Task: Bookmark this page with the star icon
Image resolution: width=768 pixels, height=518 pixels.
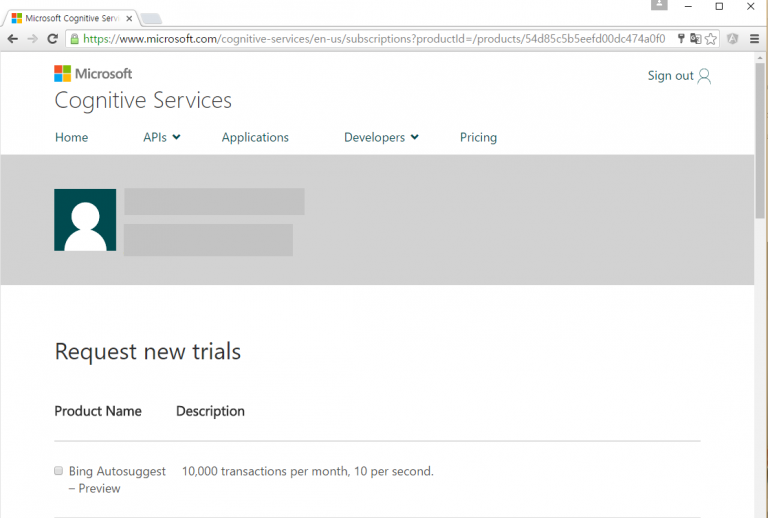Action: [711, 39]
